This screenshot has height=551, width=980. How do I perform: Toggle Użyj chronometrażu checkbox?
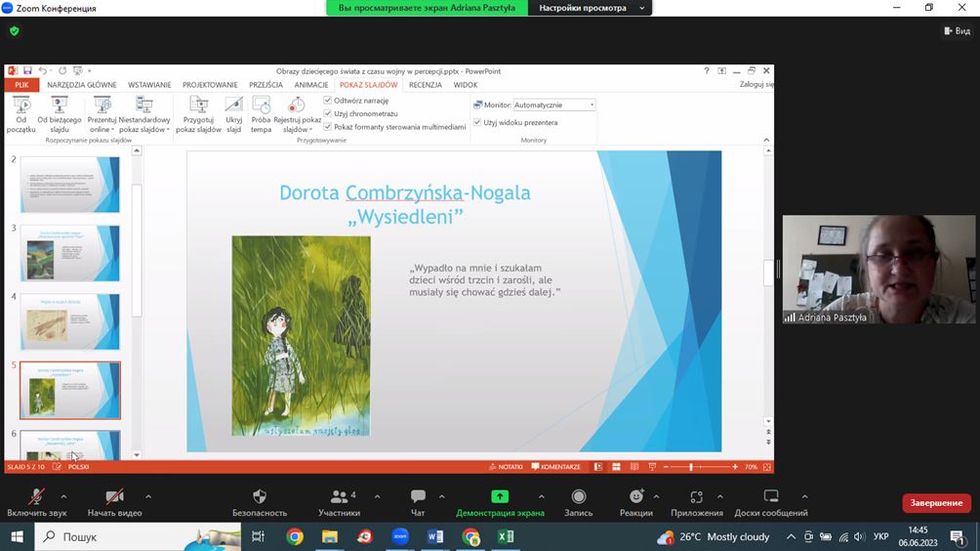point(328,113)
